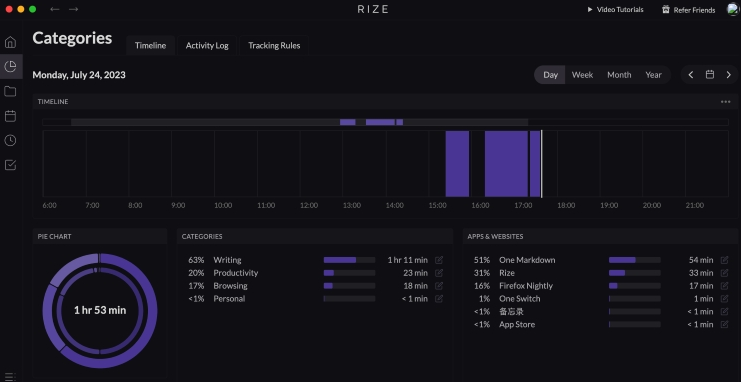This screenshot has width=741, height=382.
Task: Click the One Switch app label
Action: coord(520,298)
